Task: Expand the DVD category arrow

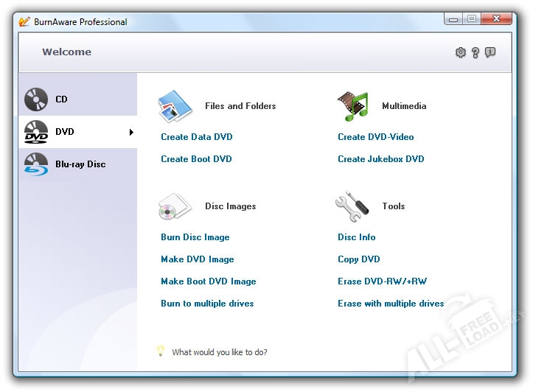Action: (131, 133)
